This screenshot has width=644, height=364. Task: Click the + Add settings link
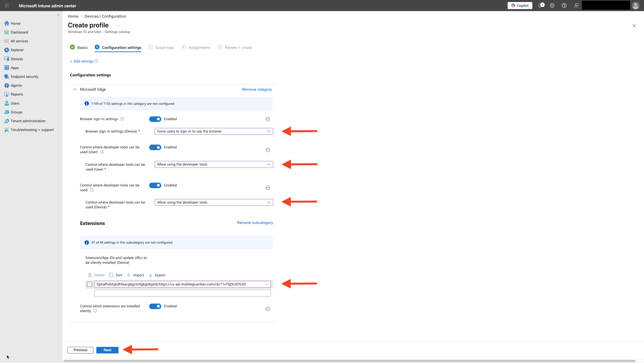click(82, 61)
